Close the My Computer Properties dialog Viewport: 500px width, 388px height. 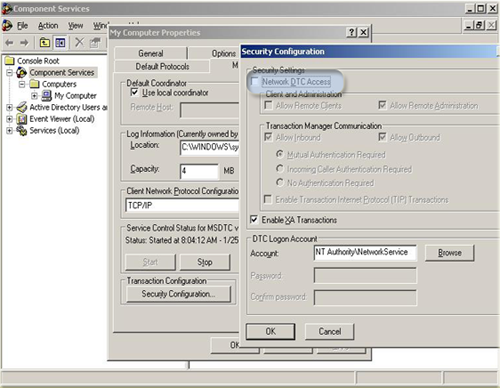click(x=364, y=32)
